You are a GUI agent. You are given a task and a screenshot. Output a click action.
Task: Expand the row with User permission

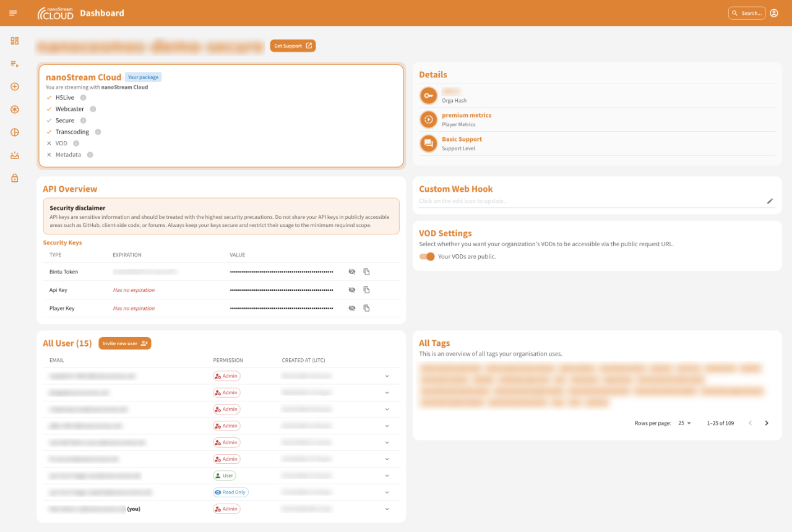point(387,476)
